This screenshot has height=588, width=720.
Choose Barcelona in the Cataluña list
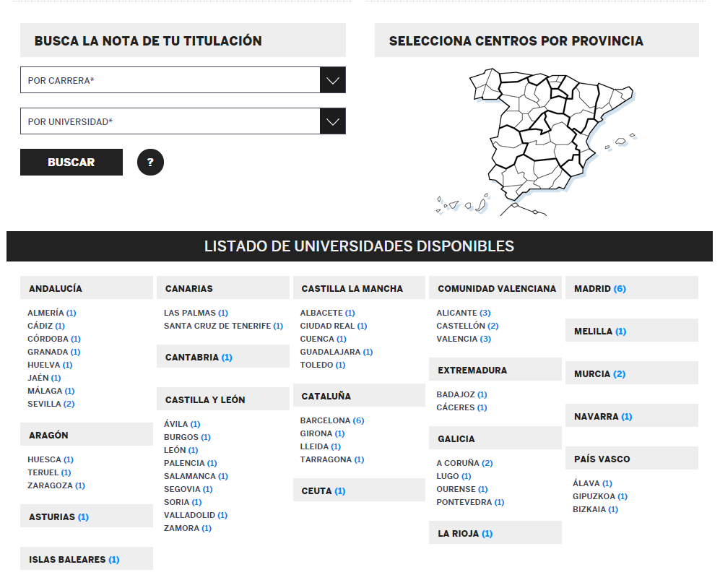coord(331,420)
